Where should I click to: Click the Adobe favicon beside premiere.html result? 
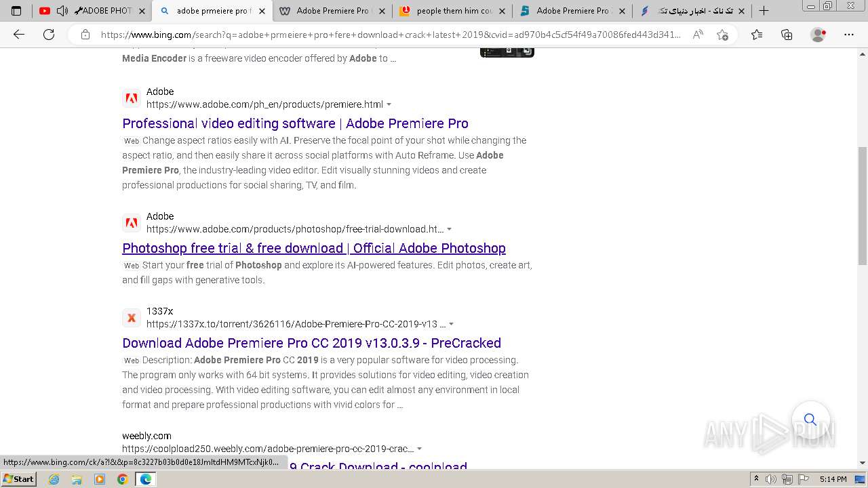[132, 98]
